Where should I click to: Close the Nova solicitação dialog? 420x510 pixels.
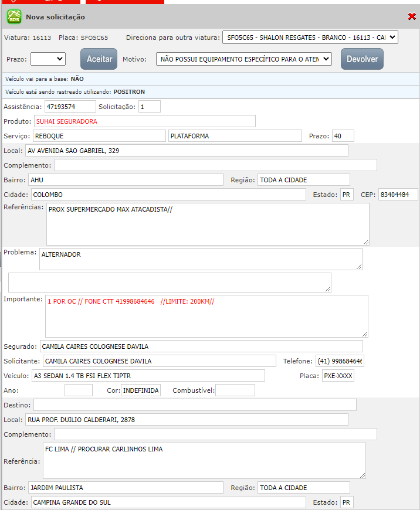click(412, 16)
